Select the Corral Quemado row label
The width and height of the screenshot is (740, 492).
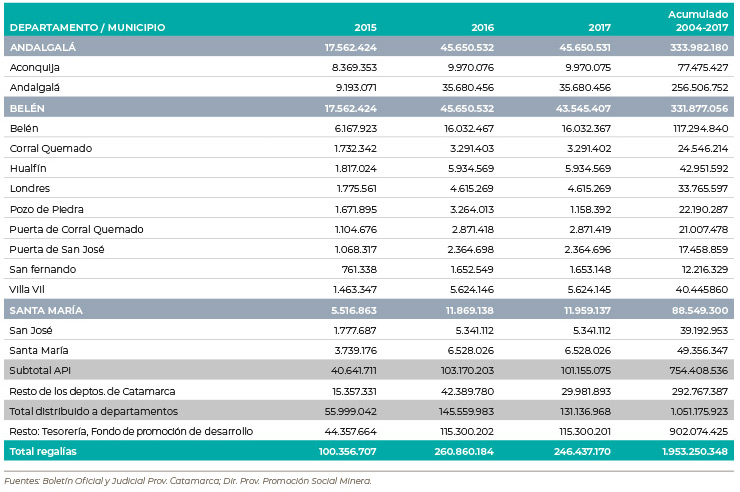click(50, 148)
